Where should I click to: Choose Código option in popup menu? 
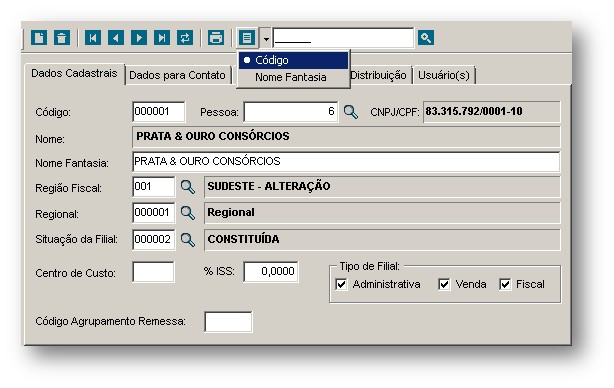[x=293, y=60]
